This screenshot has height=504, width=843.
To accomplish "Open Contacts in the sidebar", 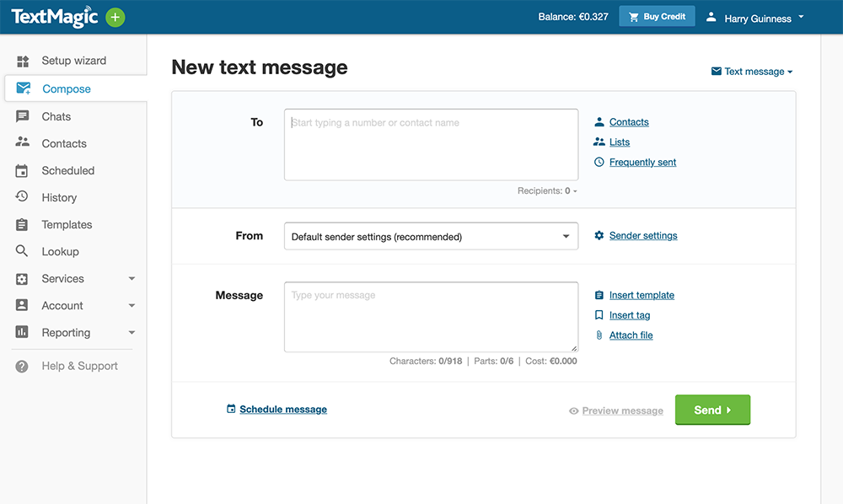I will click(64, 143).
